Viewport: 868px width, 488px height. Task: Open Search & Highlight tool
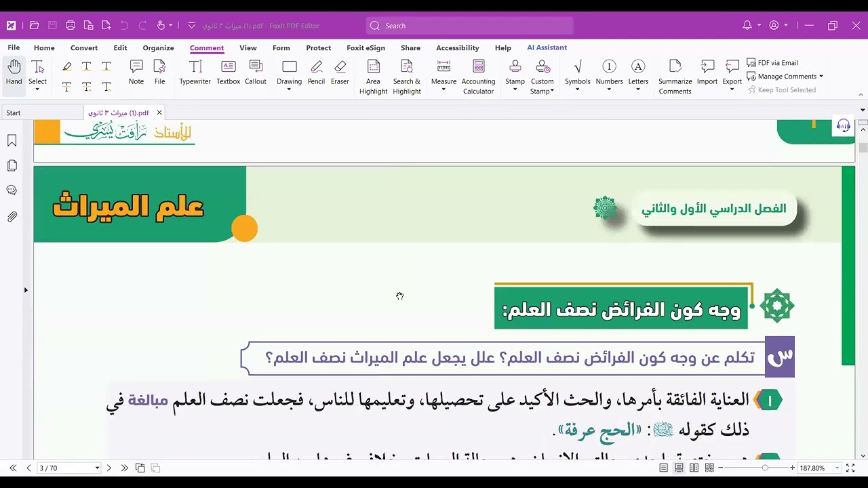tap(407, 77)
